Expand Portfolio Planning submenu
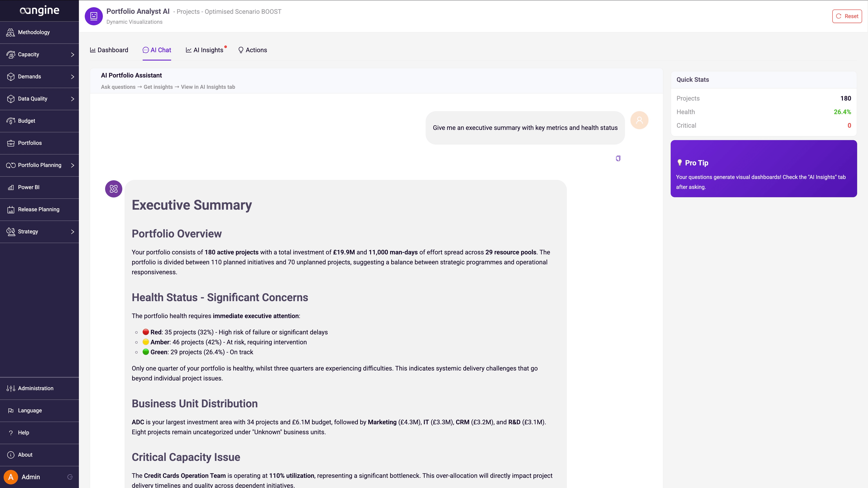The height and width of the screenshot is (488, 868). 72,165
